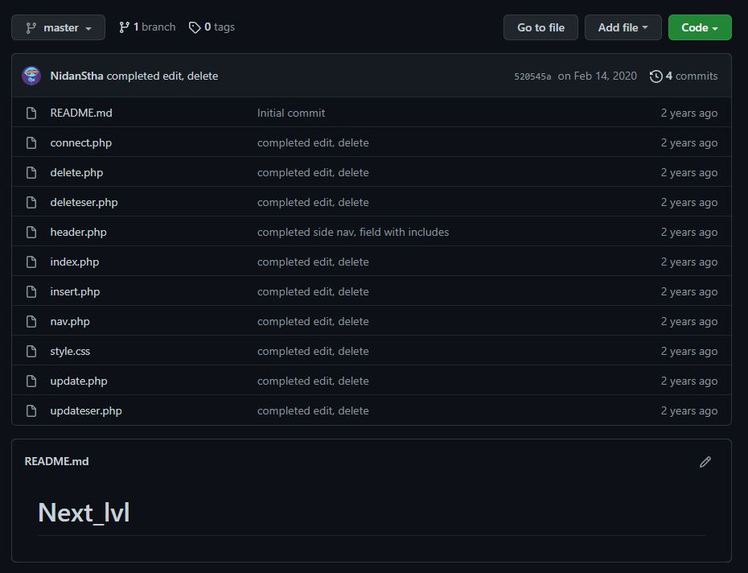Image resolution: width=748 pixels, height=573 pixels.
Task: Click the file icon beside update.php
Action: pyautogui.click(x=31, y=381)
